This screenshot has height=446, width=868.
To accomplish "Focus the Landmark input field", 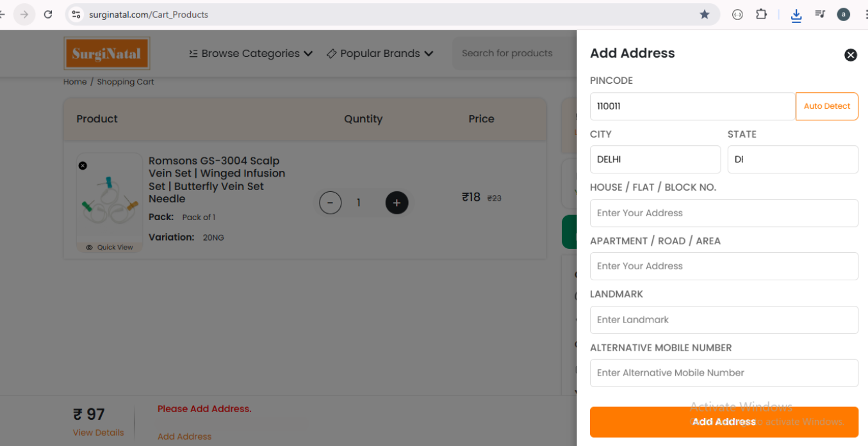I will pos(723,320).
